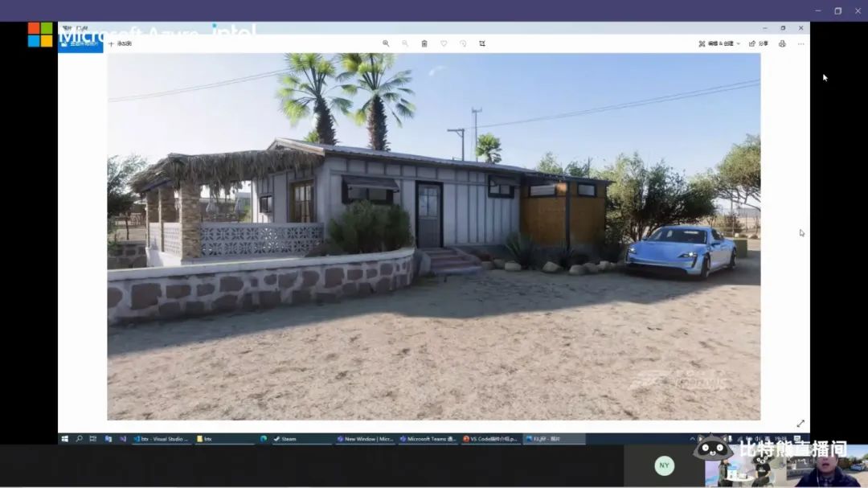Viewport: 868px width, 488px height.
Task: Click the Share button in Photos toolbar
Action: pyautogui.click(x=759, y=43)
